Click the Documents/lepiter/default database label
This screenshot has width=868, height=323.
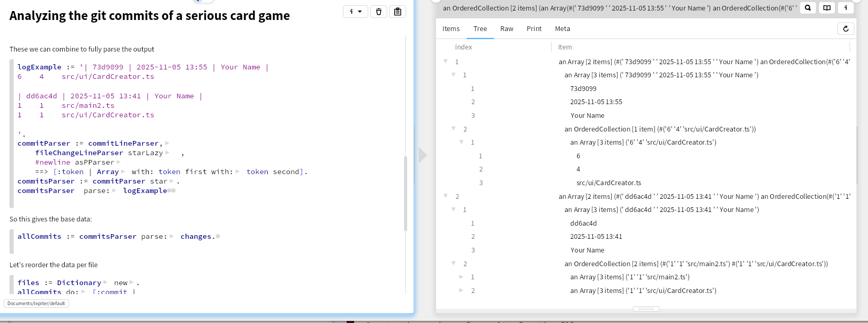[x=36, y=304]
